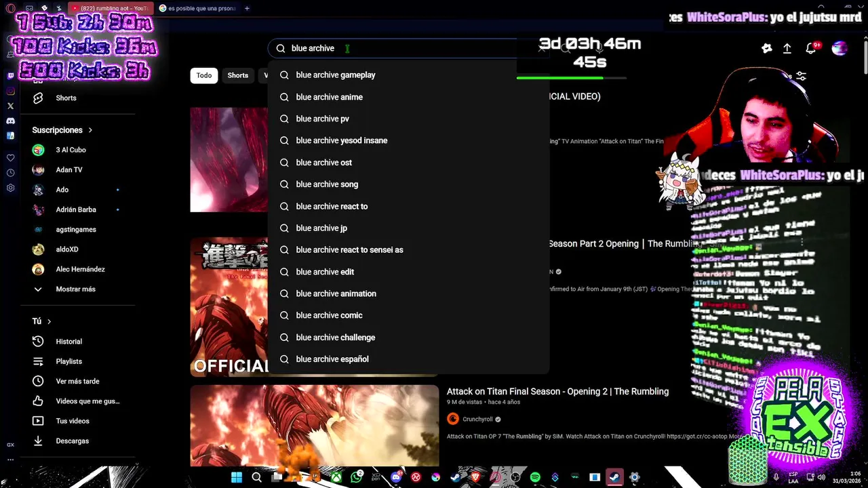Choose suggestion blue archive jp
Viewport: 868px width, 488px height.
[408, 228]
